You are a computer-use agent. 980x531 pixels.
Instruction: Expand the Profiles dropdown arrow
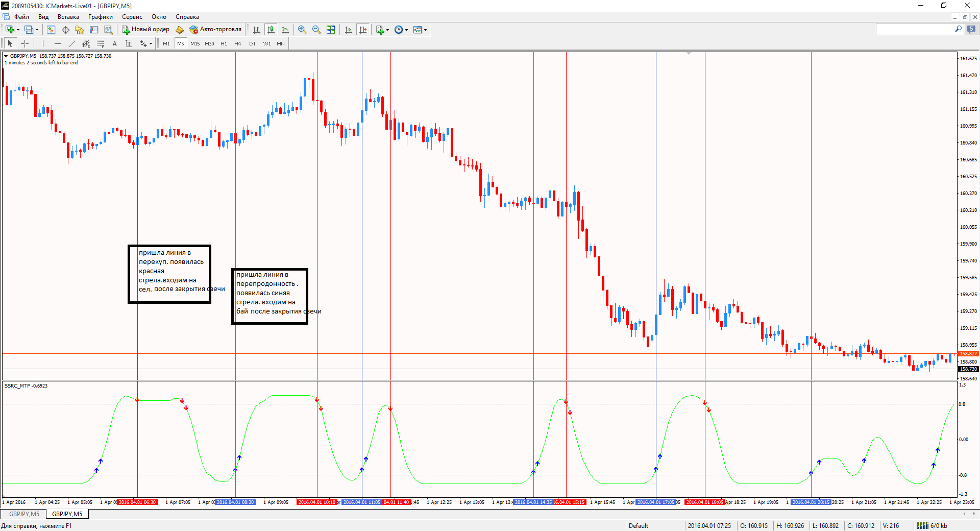tap(37, 30)
